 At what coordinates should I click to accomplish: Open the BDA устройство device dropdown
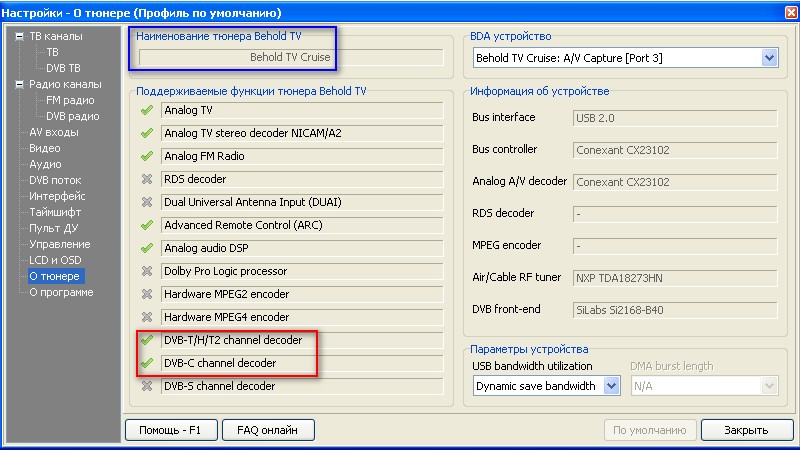769,58
